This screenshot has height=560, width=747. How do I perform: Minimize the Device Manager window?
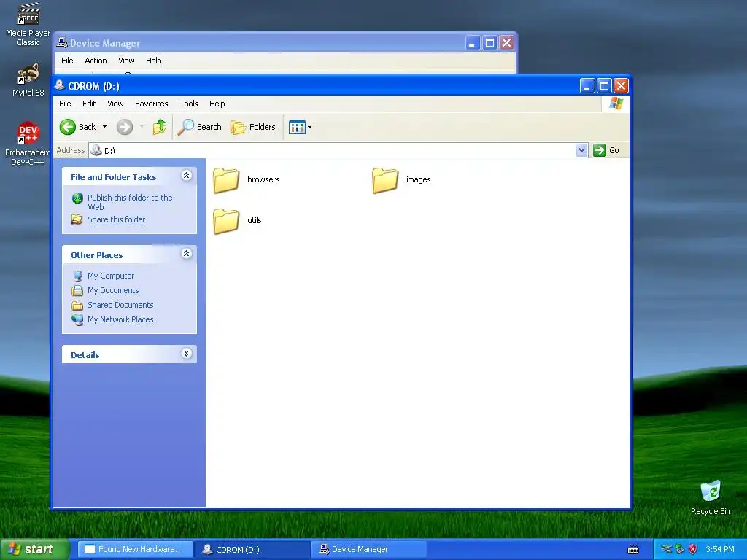click(472, 43)
